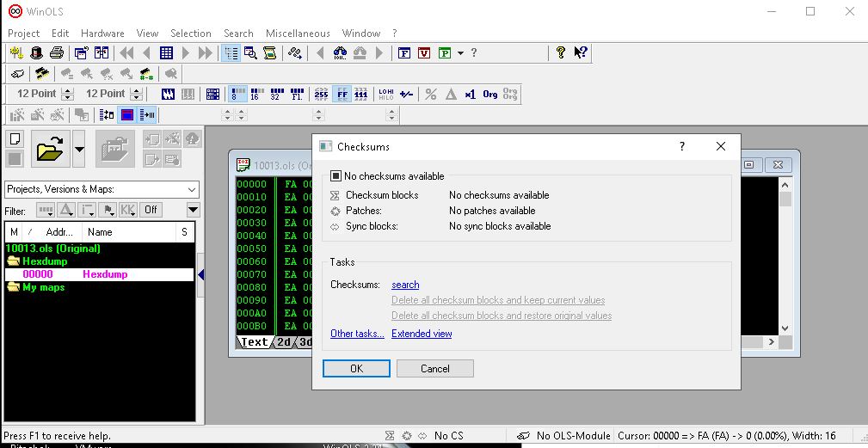Click the percent display icon
The width and height of the screenshot is (868, 448).
431,94
